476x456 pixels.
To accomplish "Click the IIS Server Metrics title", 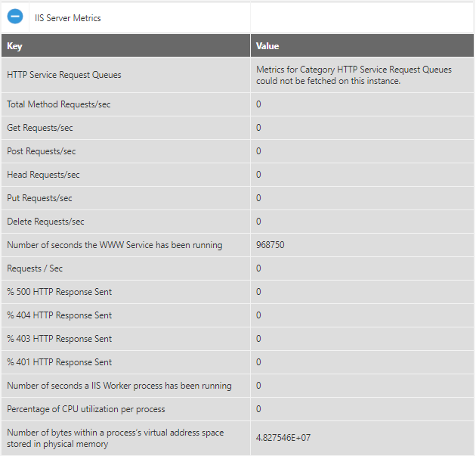I will (x=68, y=17).
